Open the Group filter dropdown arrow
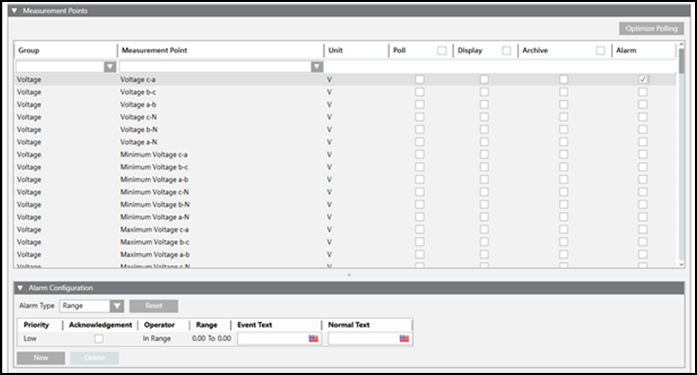Viewport: 697px width, 375px height. tap(110, 67)
